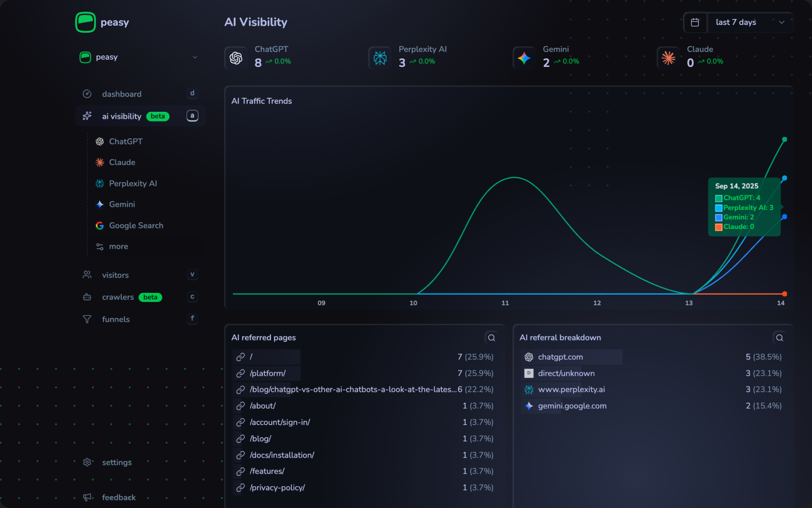Open the Claude sidebar item
The height and width of the screenshot is (508, 812).
122,162
